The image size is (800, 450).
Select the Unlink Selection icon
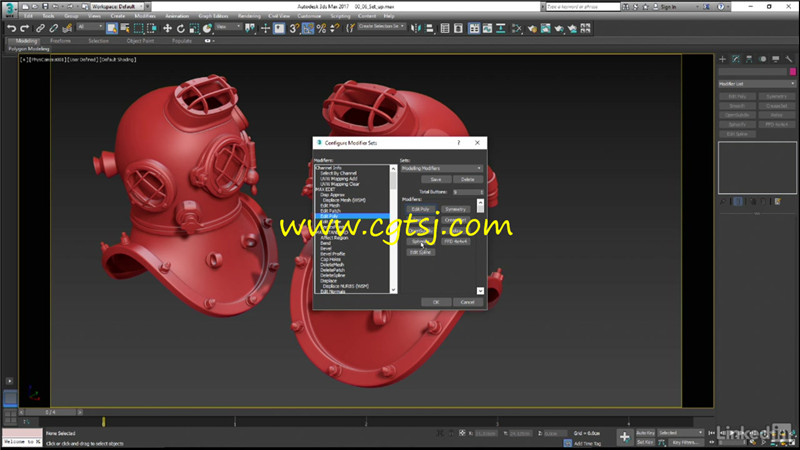pos(53,29)
